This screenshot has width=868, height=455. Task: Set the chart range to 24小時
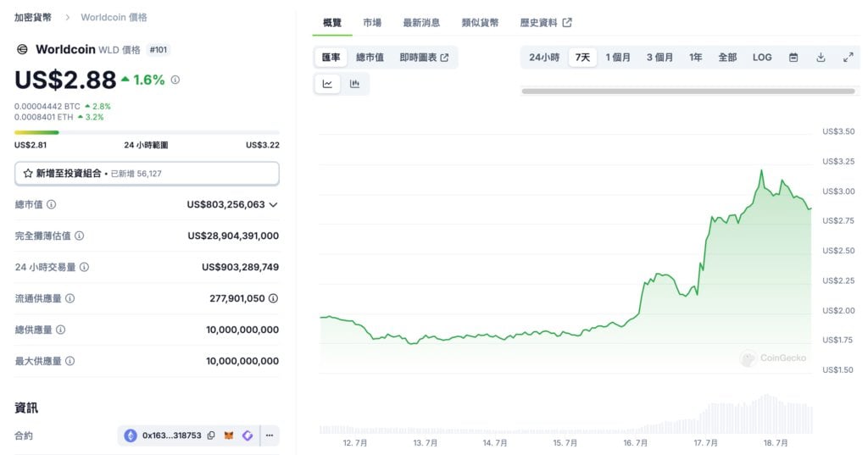[x=544, y=58]
